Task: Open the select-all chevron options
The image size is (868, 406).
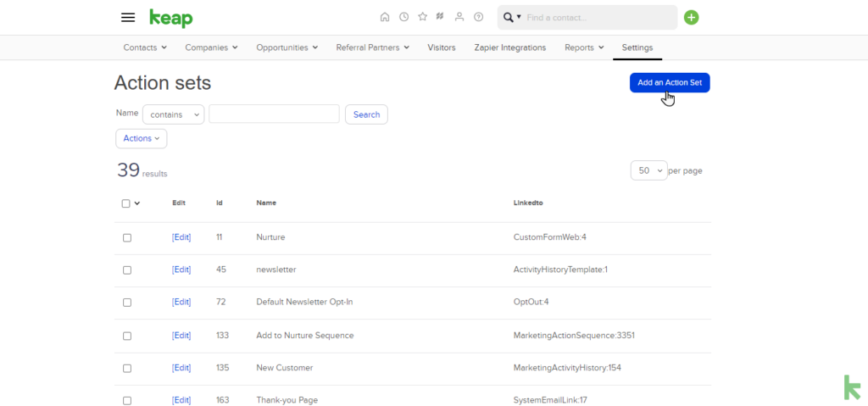Action: [x=137, y=203]
